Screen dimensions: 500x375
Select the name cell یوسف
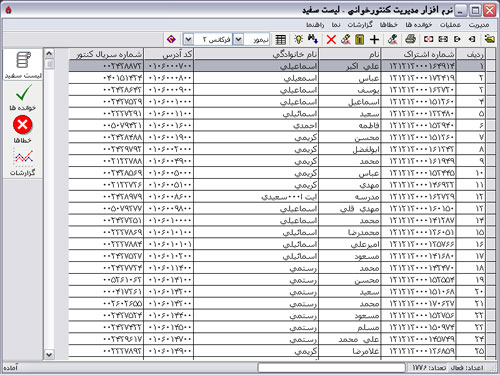pos(350,90)
